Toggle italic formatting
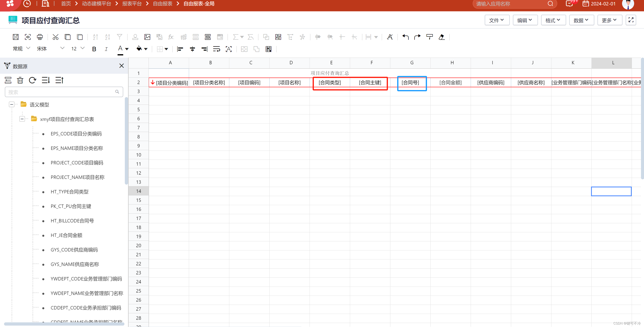 click(106, 49)
